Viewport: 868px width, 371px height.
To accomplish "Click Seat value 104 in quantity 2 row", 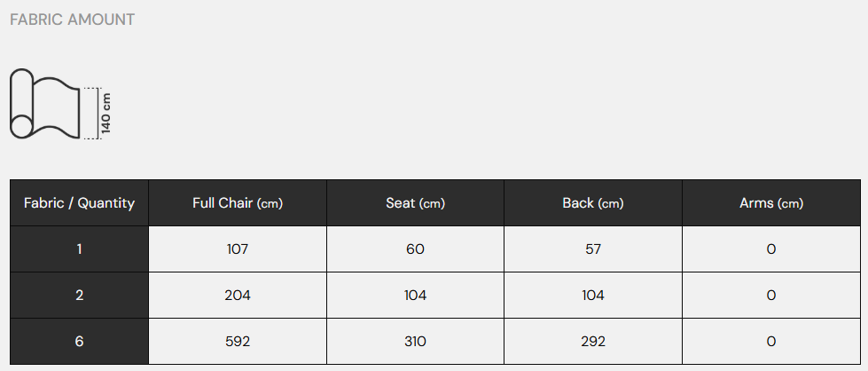I will (x=415, y=296).
